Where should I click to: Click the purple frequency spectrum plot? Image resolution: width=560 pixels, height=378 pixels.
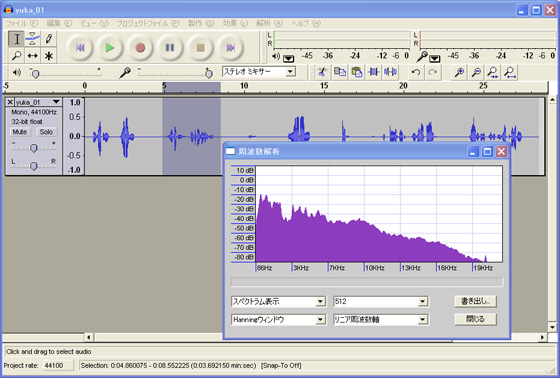click(x=379, y=214)
